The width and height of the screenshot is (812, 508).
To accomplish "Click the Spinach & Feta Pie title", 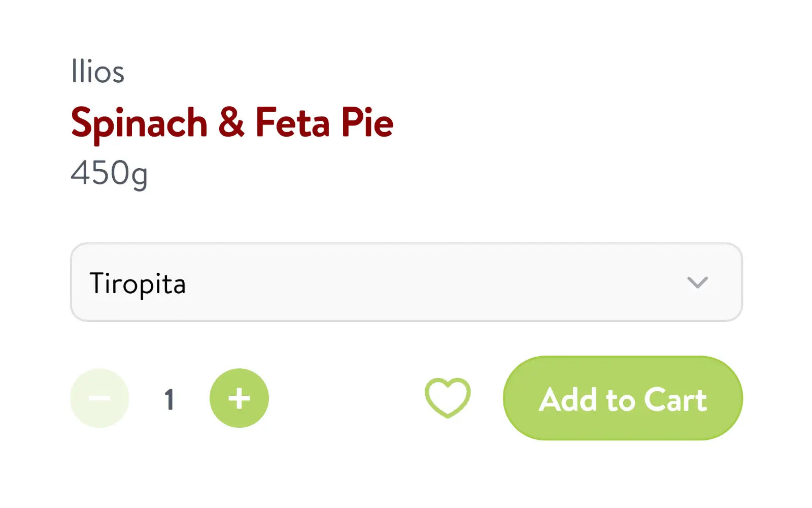I will [232, 122].
